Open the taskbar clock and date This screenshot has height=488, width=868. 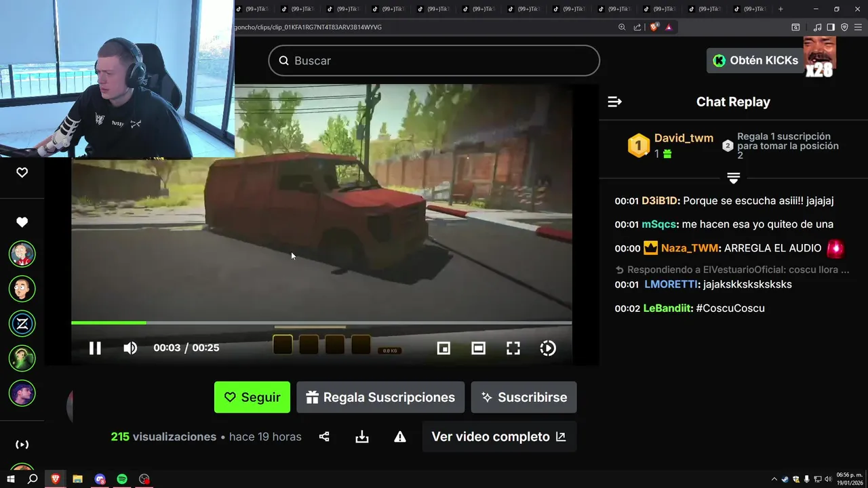click(x=849, y=479)
